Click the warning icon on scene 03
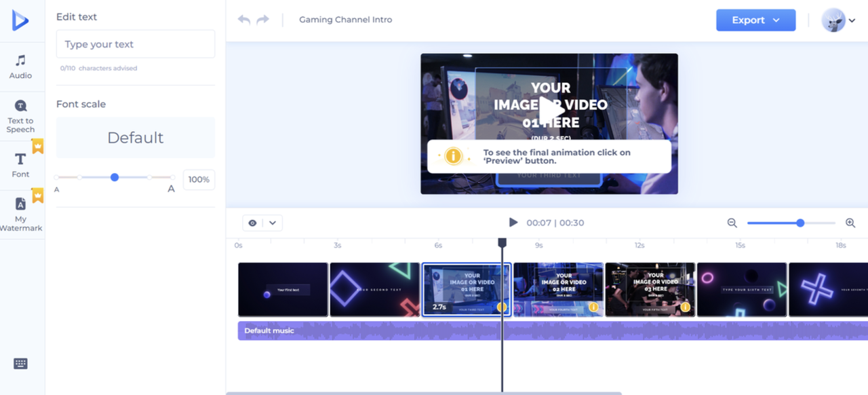868x395 pixels. pyautogui.click(x=686, y=307)
